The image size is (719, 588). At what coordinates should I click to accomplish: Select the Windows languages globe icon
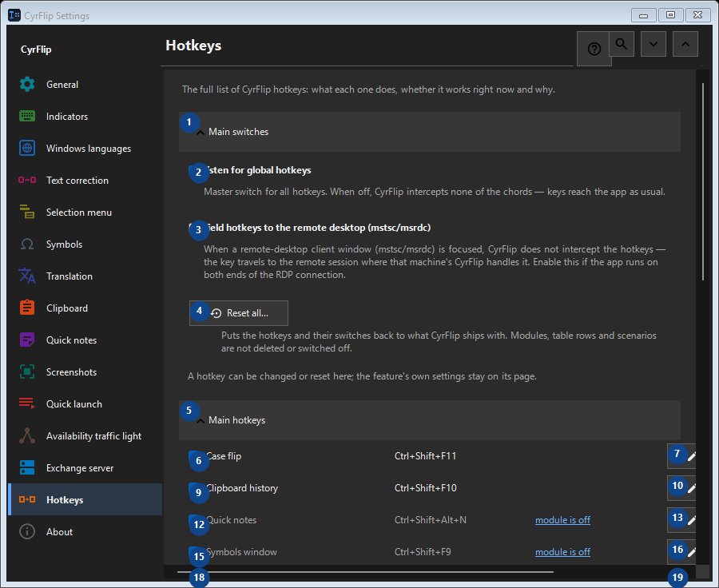(x=27, y=148)
